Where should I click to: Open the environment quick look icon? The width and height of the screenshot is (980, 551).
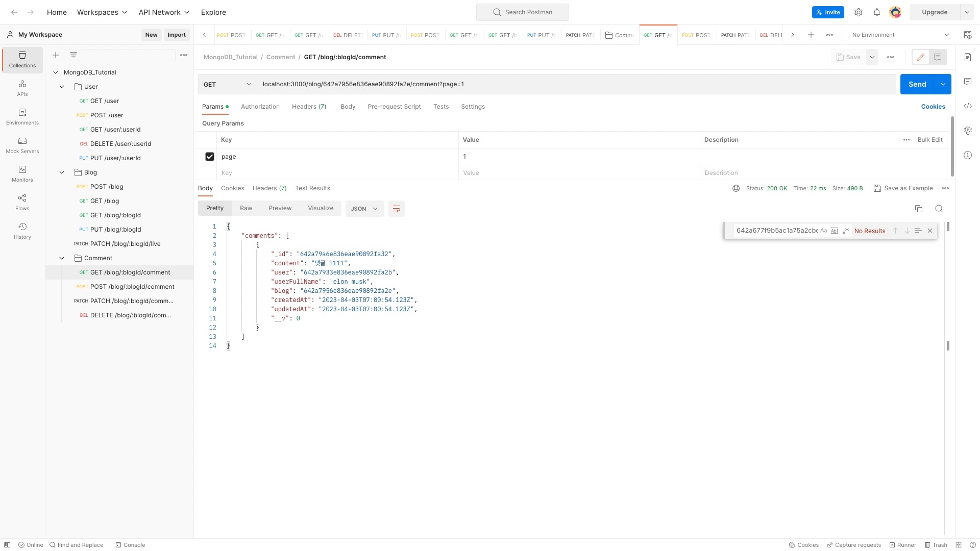pyautogui.click(x=968, y=35)
